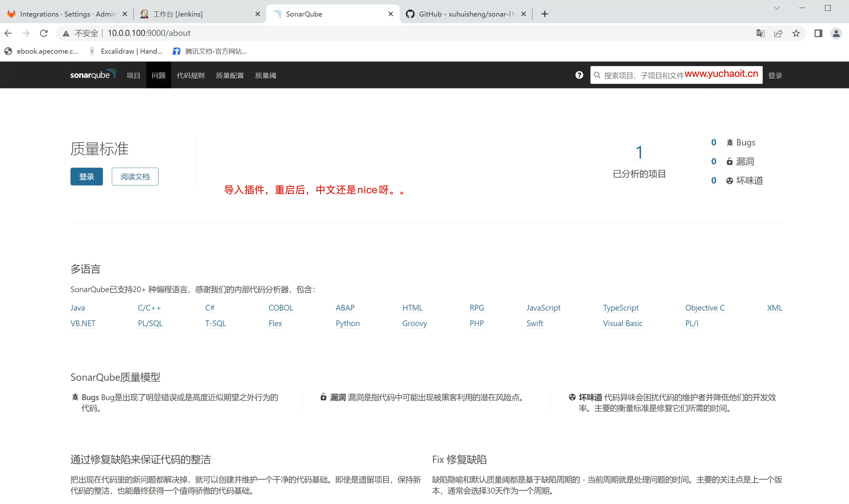Click the 阅读文档 button
The width and height of the screenshot is (849, 504).
tap(135, 177)
